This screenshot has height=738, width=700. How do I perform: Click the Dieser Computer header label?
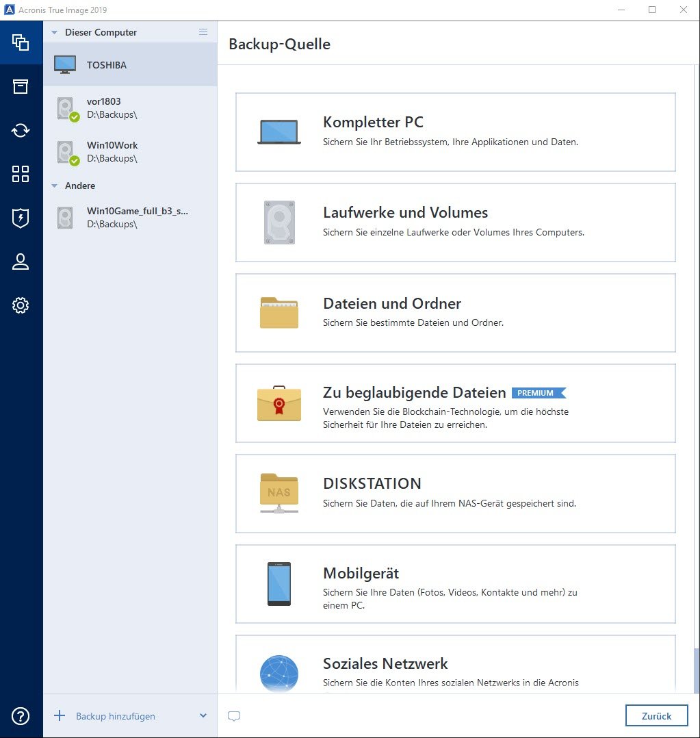coord(101,32)
